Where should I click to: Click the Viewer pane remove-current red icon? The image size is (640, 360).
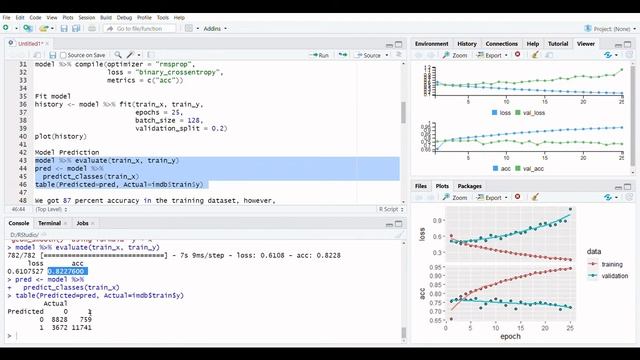tap(518, 54)
